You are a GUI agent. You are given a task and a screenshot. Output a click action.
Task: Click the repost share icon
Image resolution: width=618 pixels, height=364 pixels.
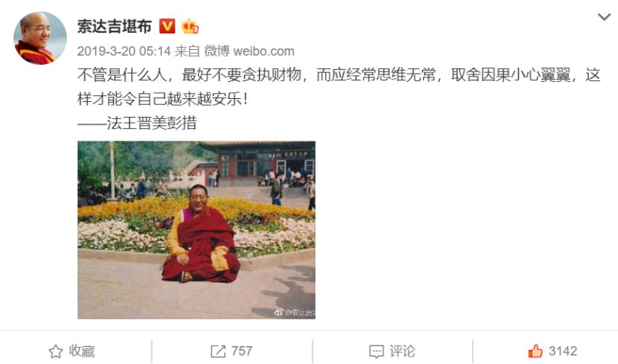(x=218, y=351)
